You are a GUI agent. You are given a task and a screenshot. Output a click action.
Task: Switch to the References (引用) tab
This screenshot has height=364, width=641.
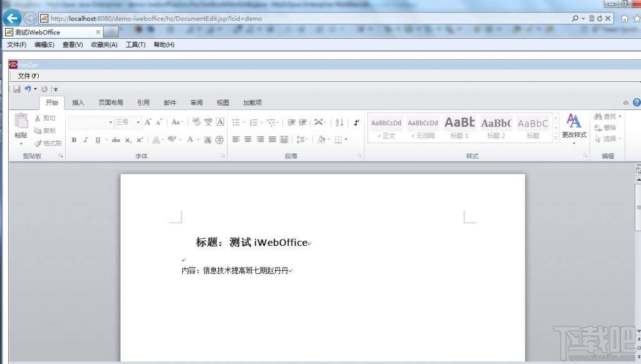coord(143,103)
